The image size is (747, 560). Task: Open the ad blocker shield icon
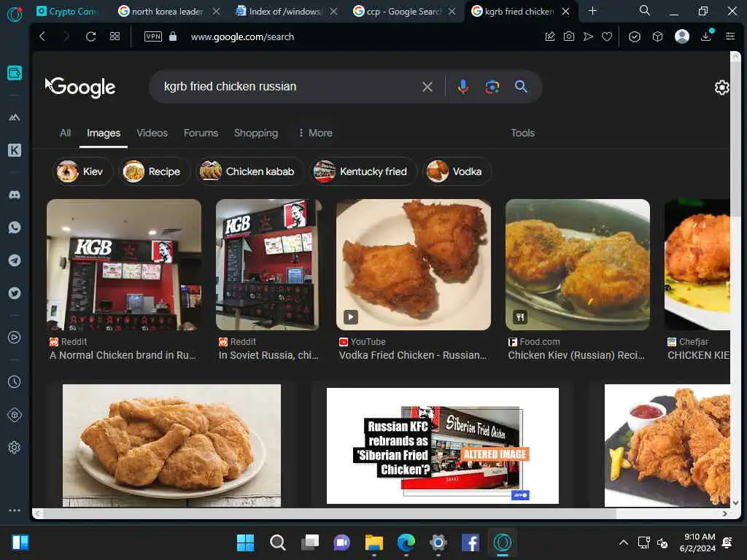click(635, 36)
